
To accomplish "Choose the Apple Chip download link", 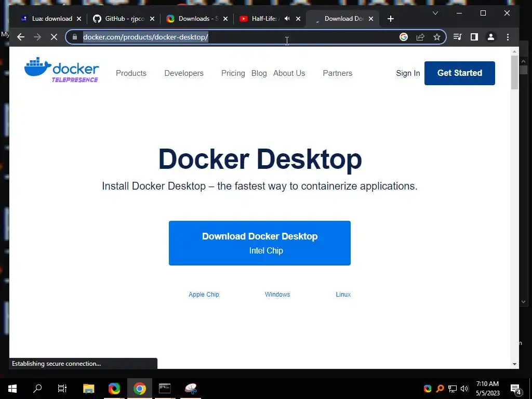I will coord(204,295).
